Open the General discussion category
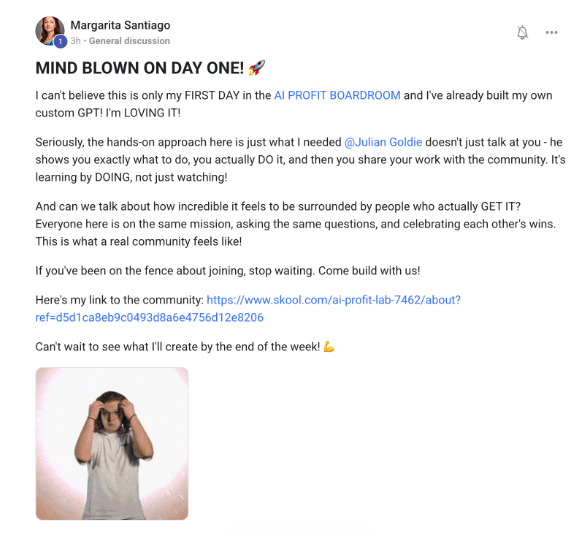Viewport: 581px width, 538px height. coord(129,41)
